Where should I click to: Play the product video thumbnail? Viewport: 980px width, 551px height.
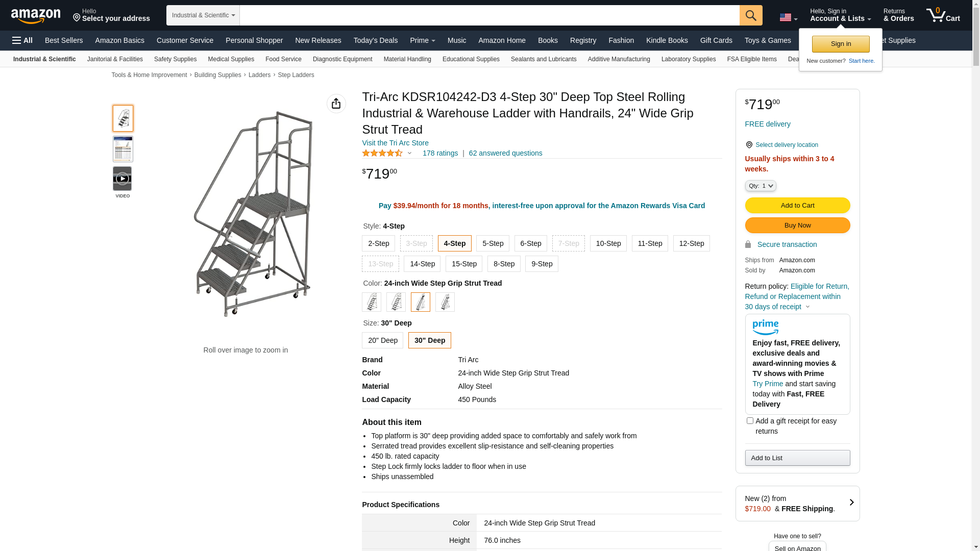pyautogui.click(x=122, y=179)
